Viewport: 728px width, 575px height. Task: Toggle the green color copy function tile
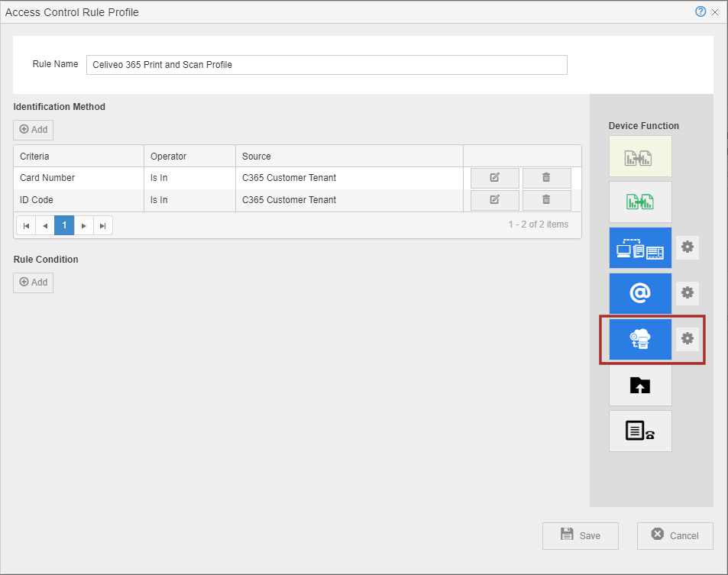click(640, 202)
